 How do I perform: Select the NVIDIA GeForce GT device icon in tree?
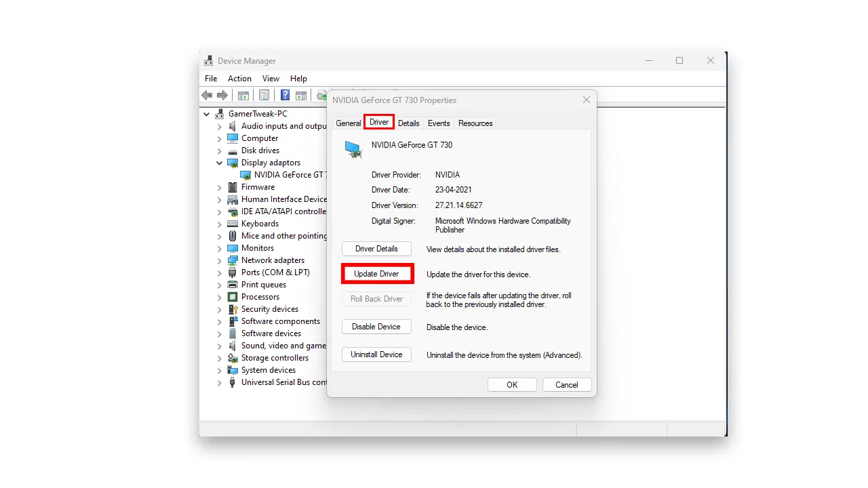245,175
